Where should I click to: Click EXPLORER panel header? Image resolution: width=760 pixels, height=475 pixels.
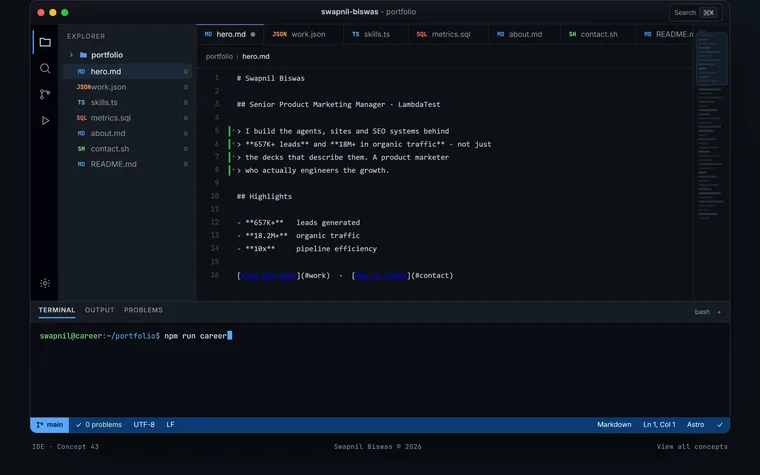point(86,36)
